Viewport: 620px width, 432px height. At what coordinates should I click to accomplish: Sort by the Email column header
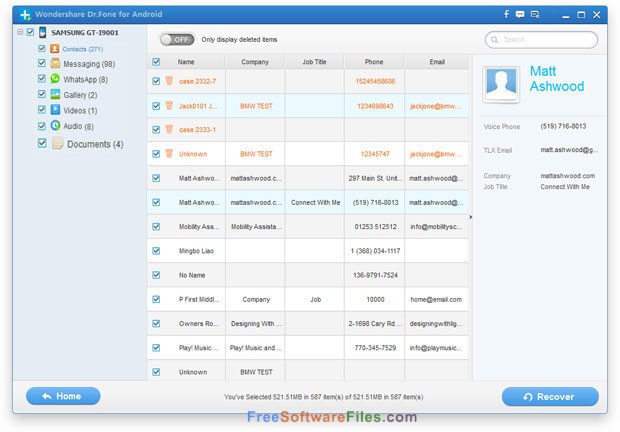(x=437, y=62)
